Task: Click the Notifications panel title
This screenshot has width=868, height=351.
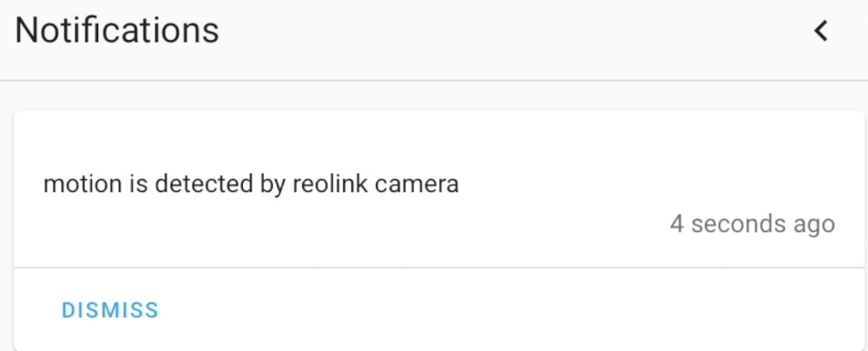Action: pyautogui.click(x=116, y=30)
